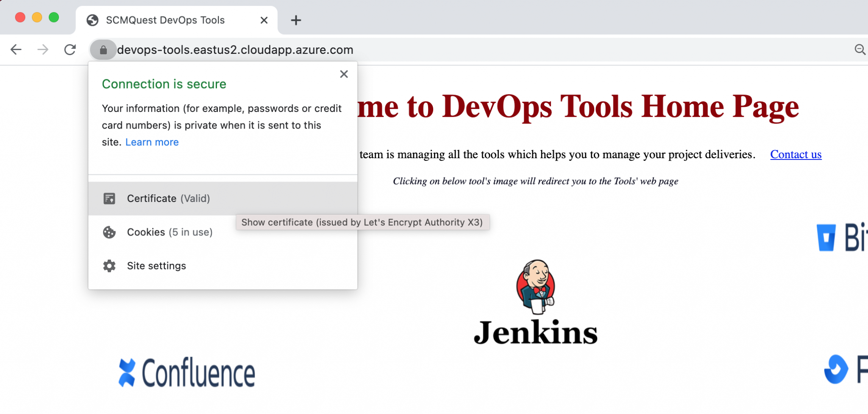868x414 pixels.
Task: Open Site settings from the dropdown
Action: (x=156, y=266)
